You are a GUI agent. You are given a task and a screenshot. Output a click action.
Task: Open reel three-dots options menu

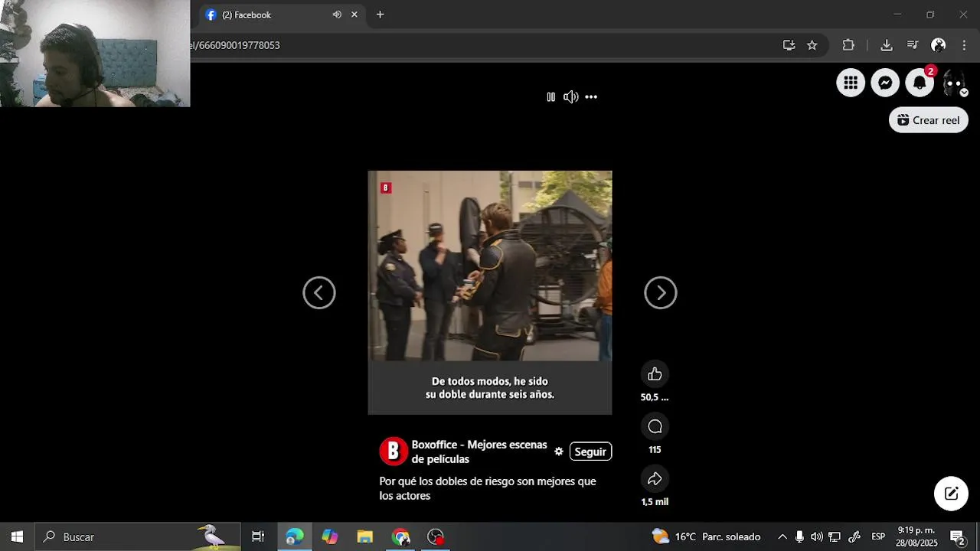click(591, 97)
